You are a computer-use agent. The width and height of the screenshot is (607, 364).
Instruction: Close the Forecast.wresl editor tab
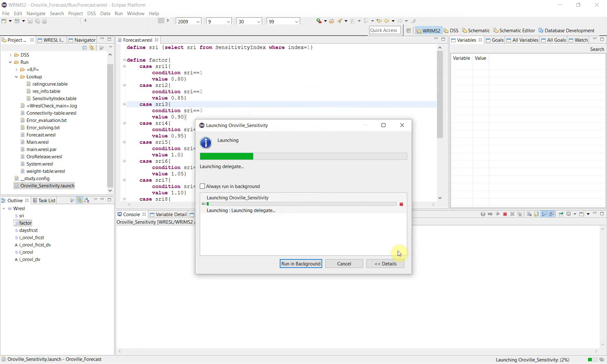[x=156, y=40]
